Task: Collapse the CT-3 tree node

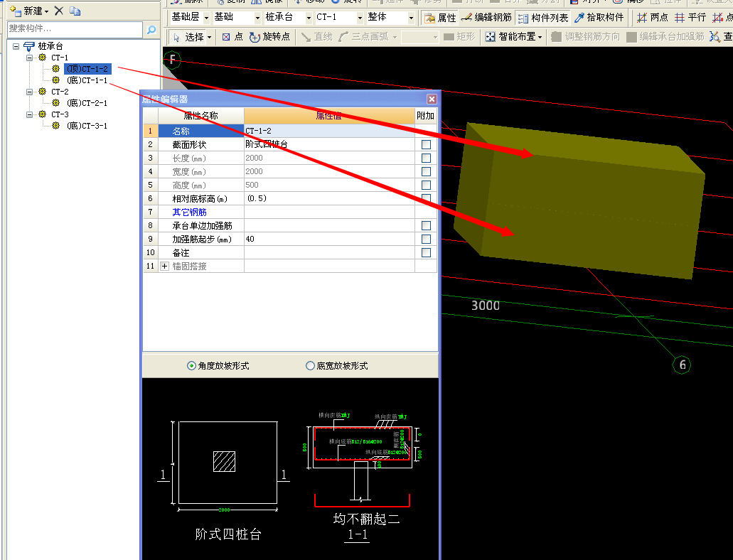Action: [29, 114]
